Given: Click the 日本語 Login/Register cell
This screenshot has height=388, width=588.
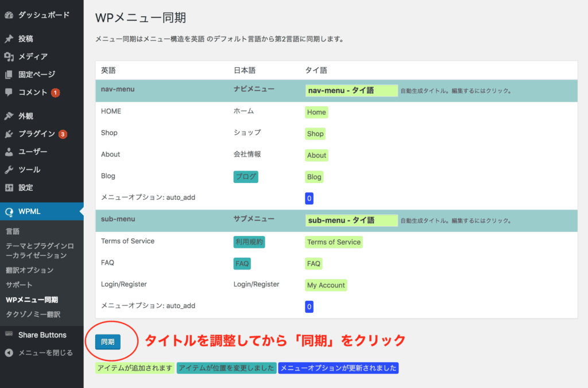Looking at the screenshot, I should click(x=257, y=284).
